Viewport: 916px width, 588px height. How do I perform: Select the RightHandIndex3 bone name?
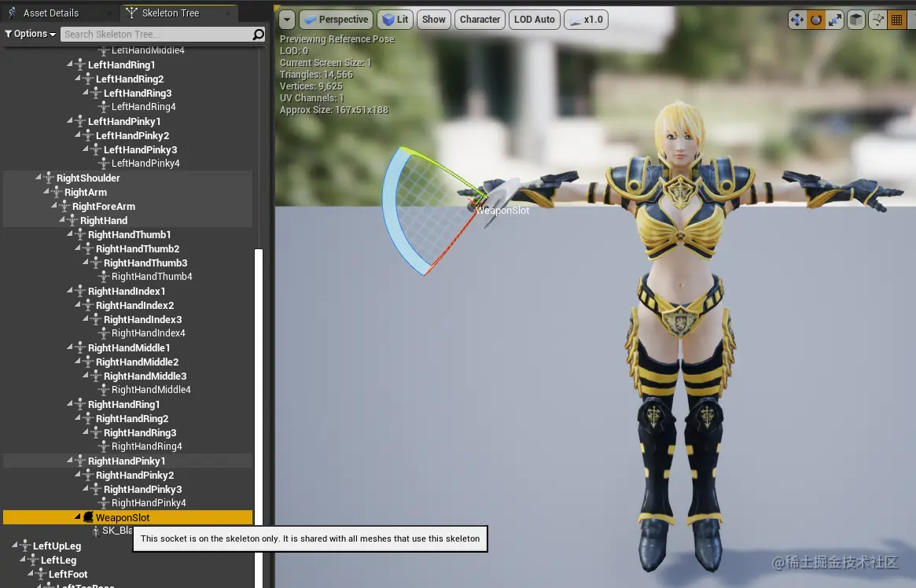click(x=142, y=319)
